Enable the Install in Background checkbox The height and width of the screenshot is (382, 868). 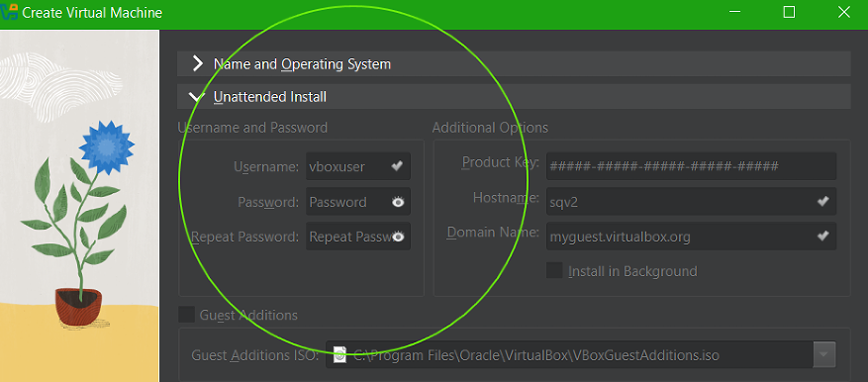[x=554, y=271]
